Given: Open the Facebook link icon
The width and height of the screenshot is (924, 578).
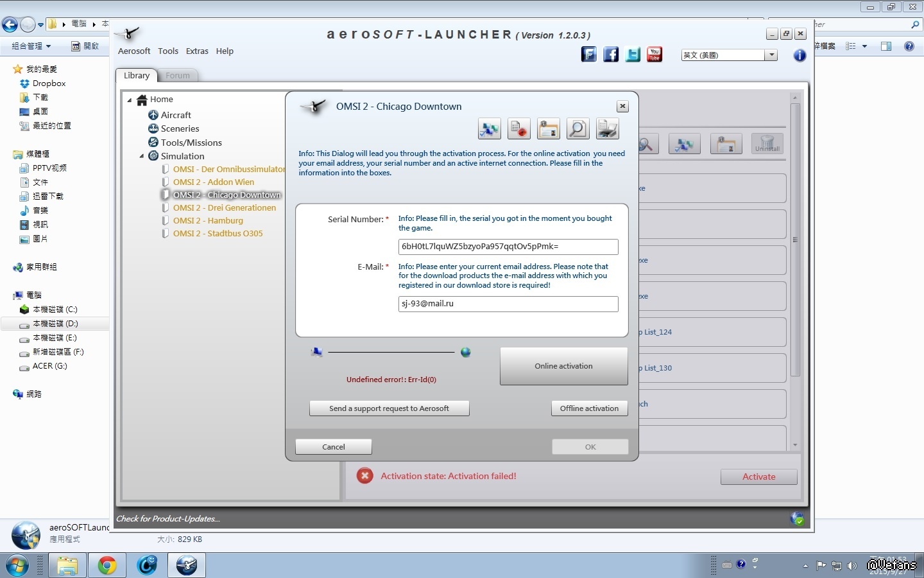Looking at the screenshot, I should 611,55.
